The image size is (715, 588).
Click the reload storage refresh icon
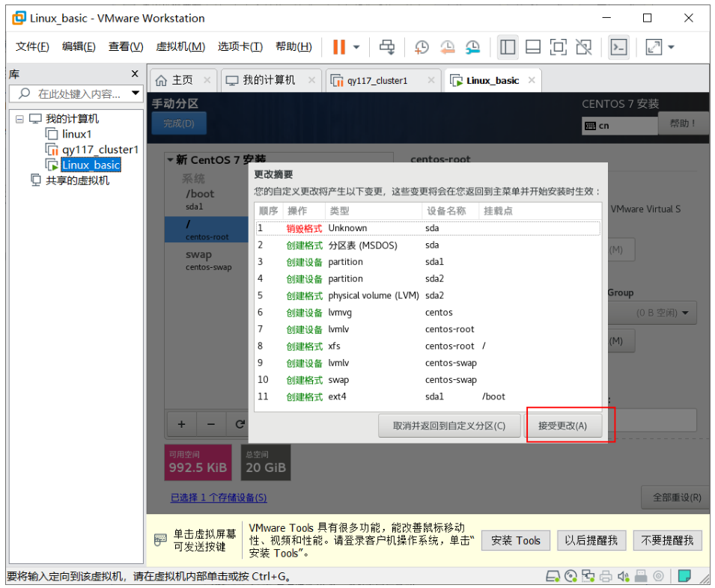[239, 424]
